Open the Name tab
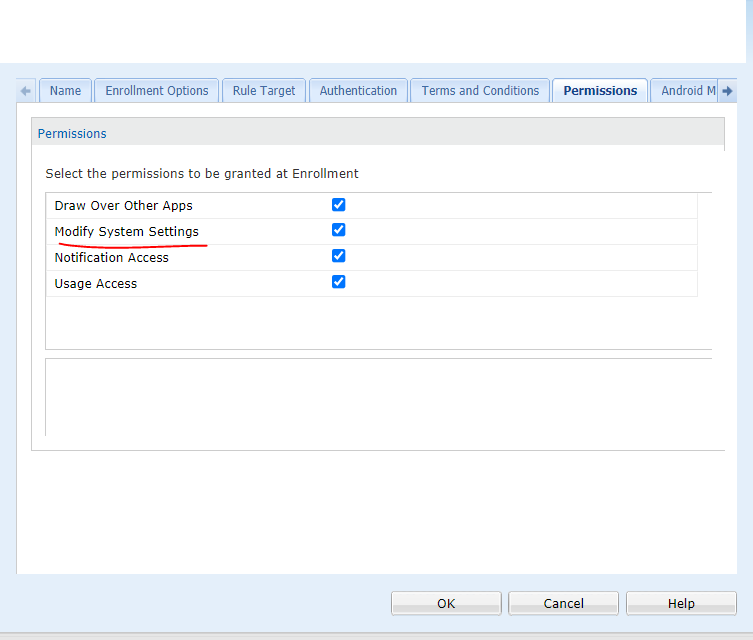Image resolution: width=753 pixels, height=640 pixels. [x=65, y=91]
